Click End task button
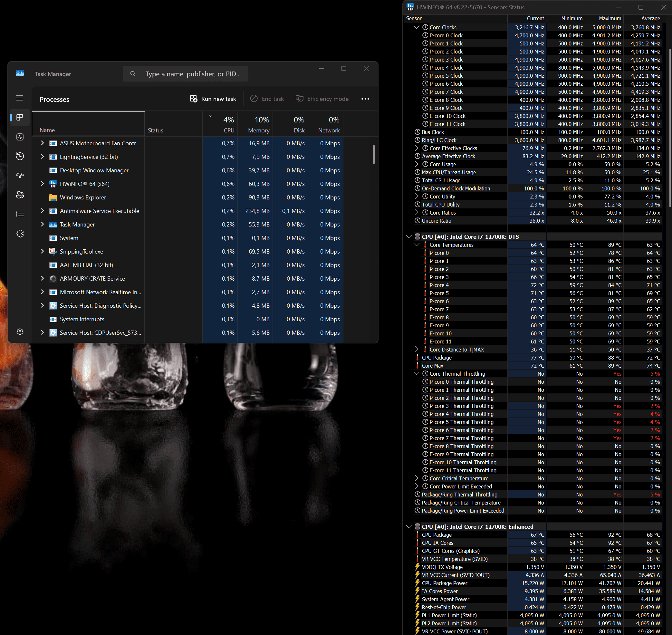This screenshot has height=635, width=672. (267, 99)
